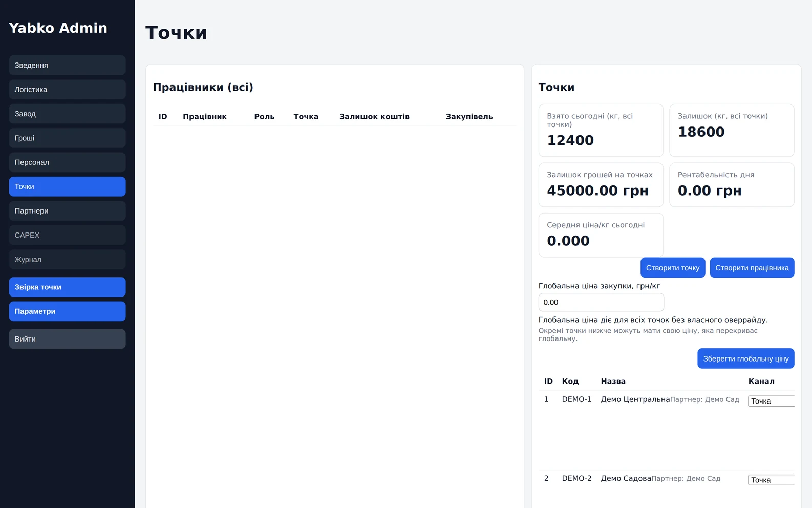Go to CAPEX page
Image resolution: width=812 pixels, height=508 pixels.
[67, 235]
